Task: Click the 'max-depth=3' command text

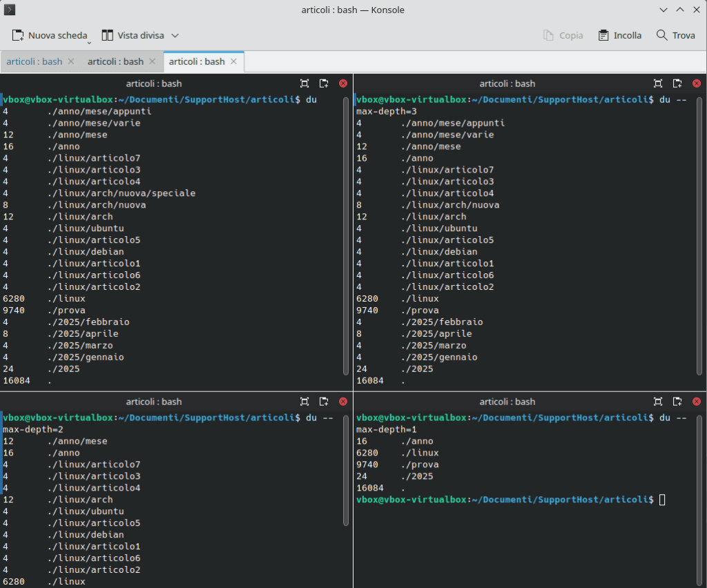Action: (387, 111)
